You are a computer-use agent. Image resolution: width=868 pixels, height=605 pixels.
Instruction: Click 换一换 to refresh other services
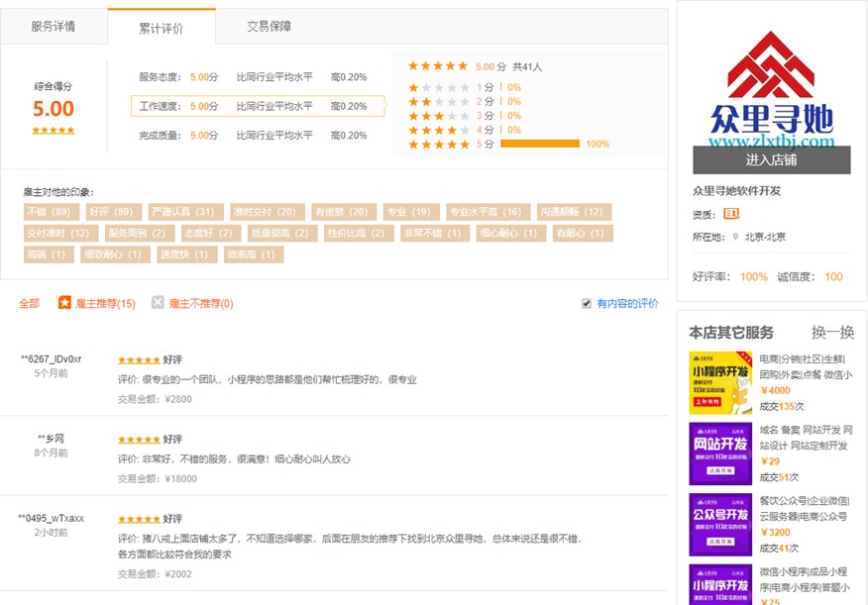pyautogui.click(x=832, y=333)
